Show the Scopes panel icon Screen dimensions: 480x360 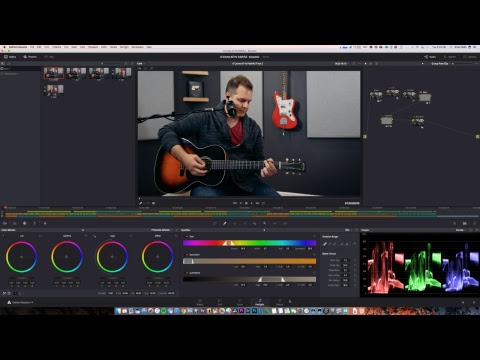pyautogui.click(x=465, y=223)
